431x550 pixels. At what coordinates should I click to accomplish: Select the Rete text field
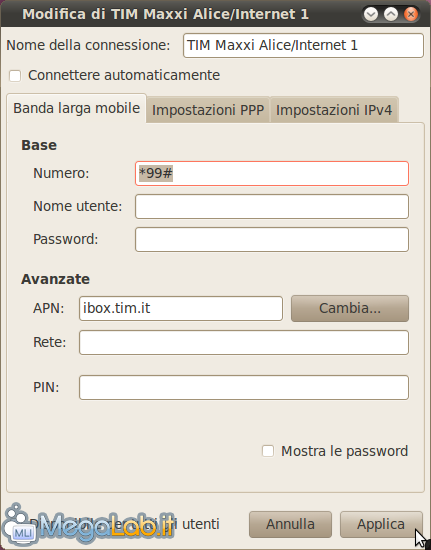[244, 342]
